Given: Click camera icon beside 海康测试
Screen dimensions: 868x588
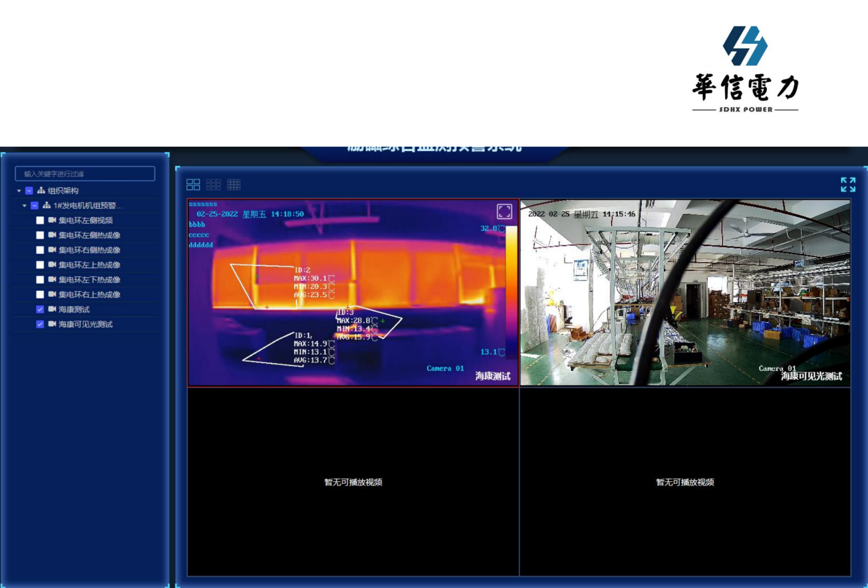Looking at the screenshot, I should click(52, 309).
